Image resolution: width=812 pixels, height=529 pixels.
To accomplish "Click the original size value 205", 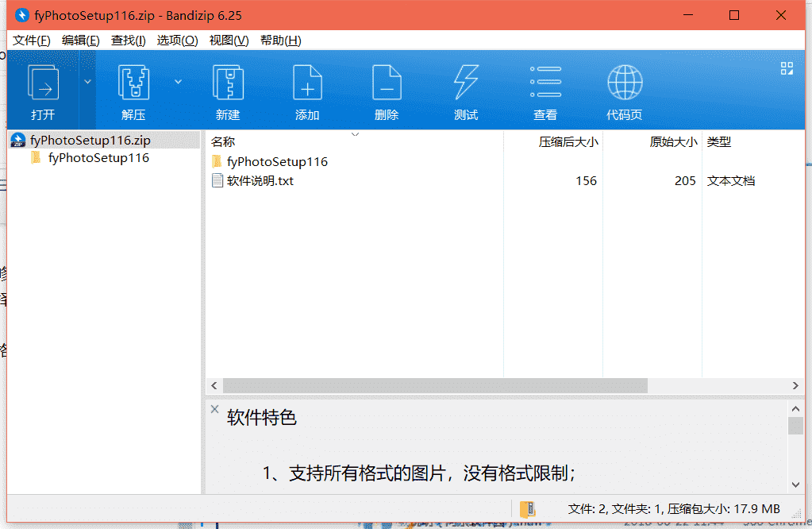I will 685,180.
